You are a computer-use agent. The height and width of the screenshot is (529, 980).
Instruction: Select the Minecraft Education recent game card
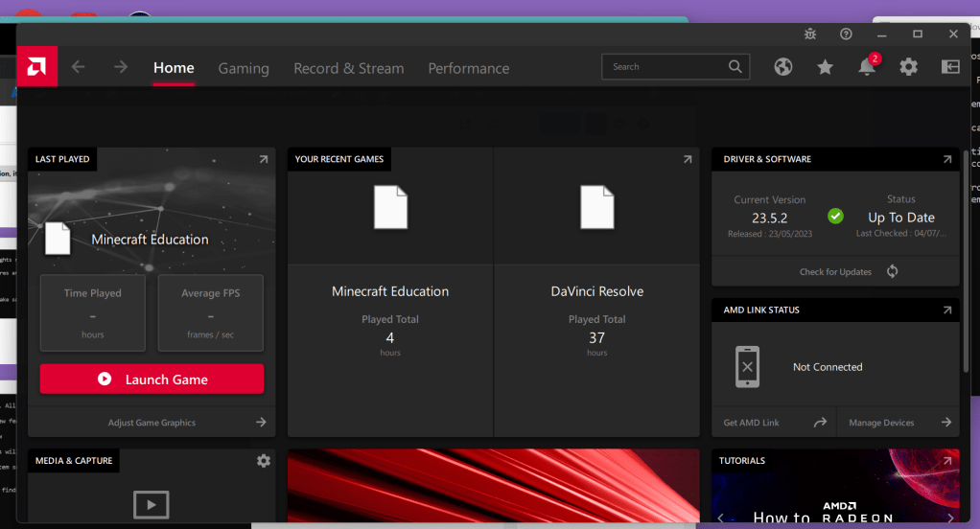pos(390,291)
